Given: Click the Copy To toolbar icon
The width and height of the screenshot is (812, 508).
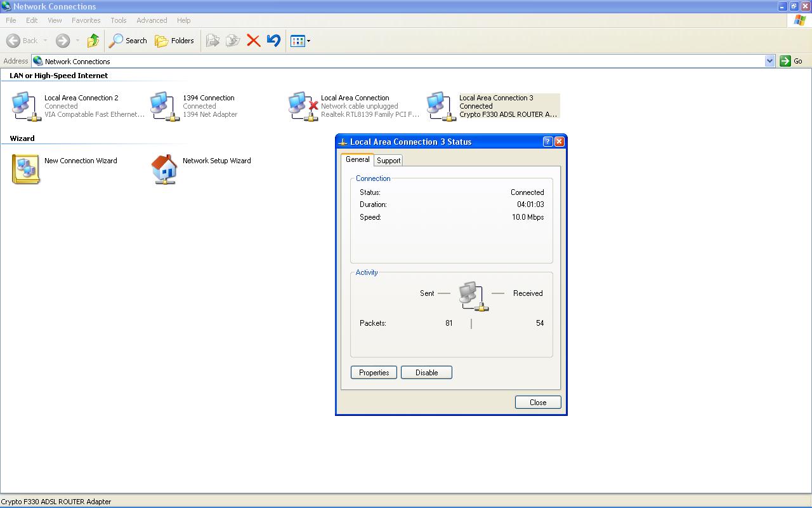Looking at the screenshot, I should pos(233,41).
